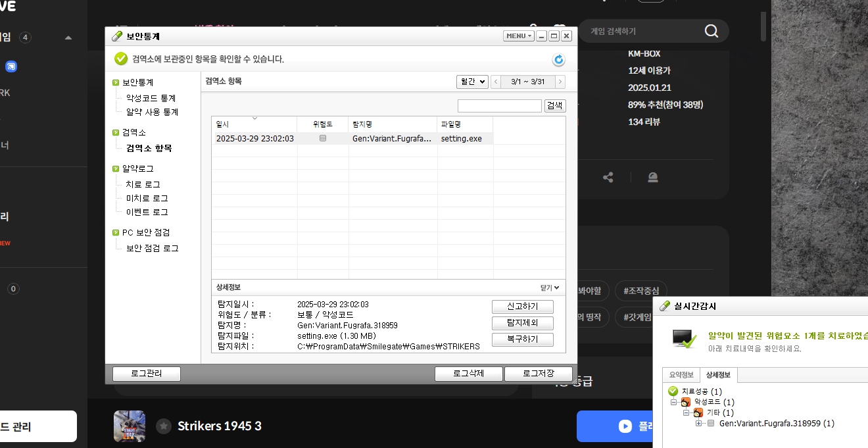Toggle checkbox beside Gen:Variant.Fugrafa.318959 in tree
The height and width of the screenshot is (448, 868).
click(x=710, y=424)
